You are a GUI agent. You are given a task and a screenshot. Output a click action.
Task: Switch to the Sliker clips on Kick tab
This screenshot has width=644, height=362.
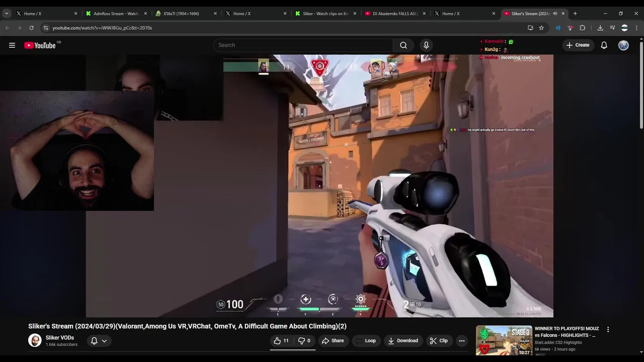click(x=326, y=14)
